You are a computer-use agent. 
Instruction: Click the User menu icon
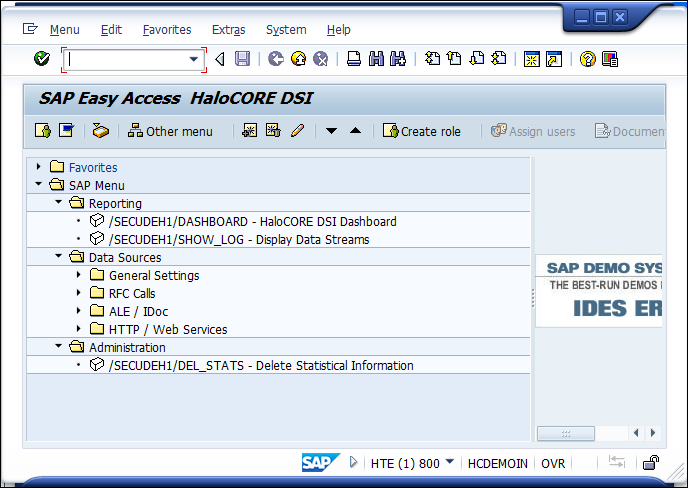(43, 131)
